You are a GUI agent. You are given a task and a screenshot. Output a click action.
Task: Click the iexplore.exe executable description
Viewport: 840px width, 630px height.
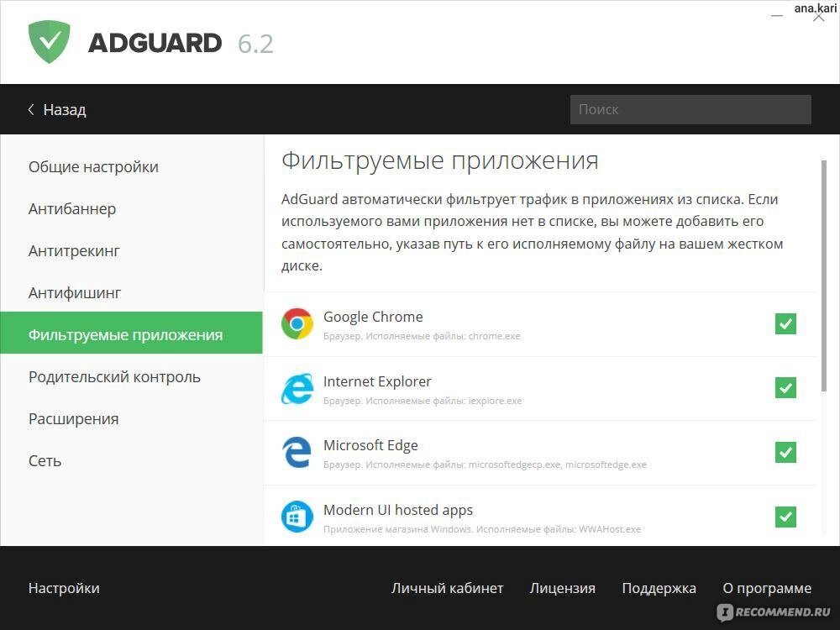tap(423, 401)
